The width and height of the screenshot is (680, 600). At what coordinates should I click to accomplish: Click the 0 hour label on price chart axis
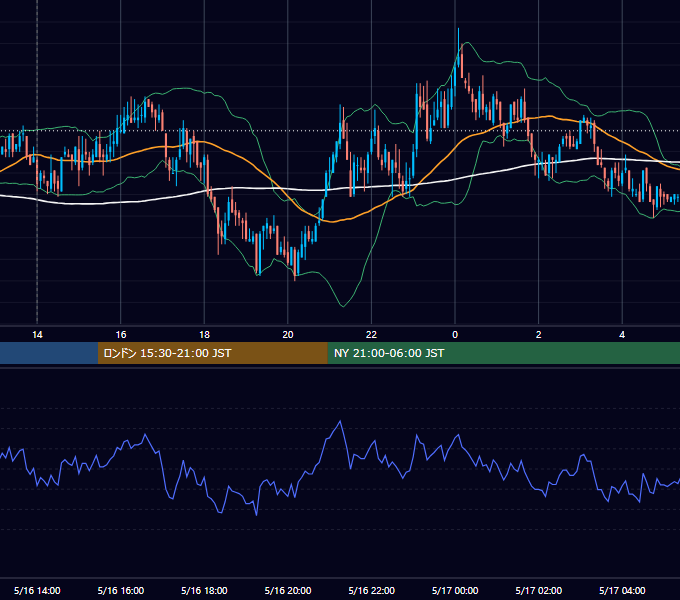tap(455, 335)
